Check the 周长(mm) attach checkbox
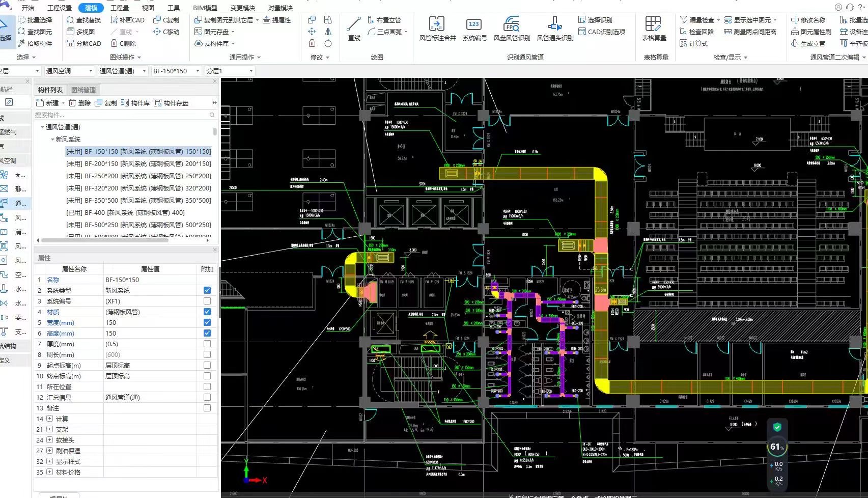The width and height of the screenshot is (868, 498). 207,354
